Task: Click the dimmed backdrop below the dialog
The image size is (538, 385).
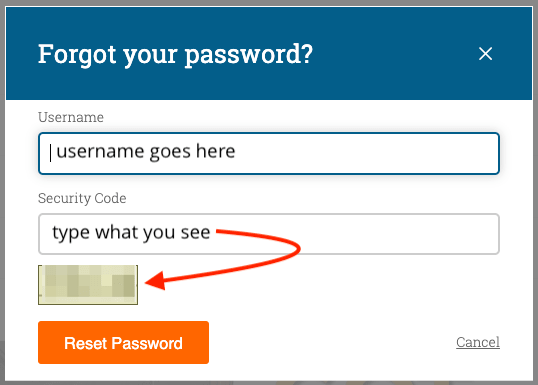Action: coord(269,383)
